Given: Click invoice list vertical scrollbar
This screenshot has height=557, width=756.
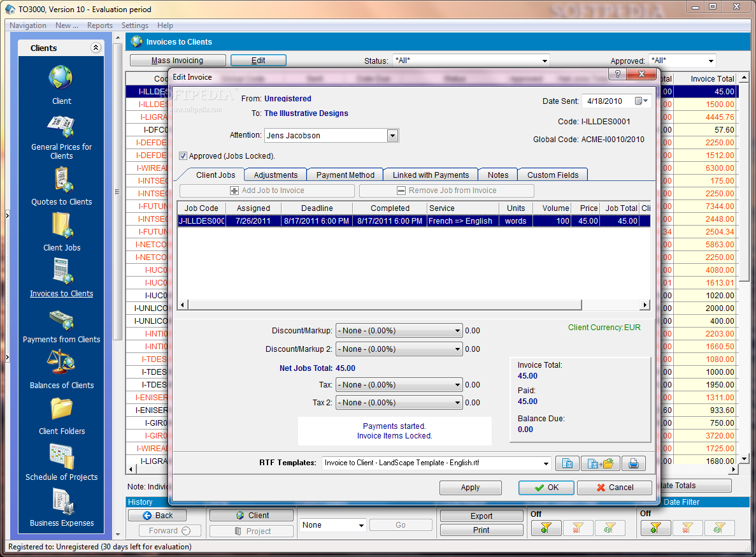Looking at the screenshot, I should 745,182.
